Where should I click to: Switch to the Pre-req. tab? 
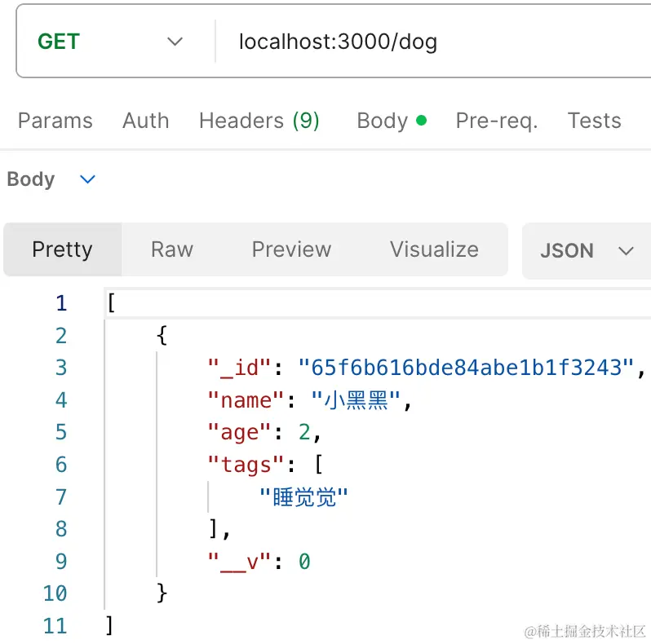point(497,121)
